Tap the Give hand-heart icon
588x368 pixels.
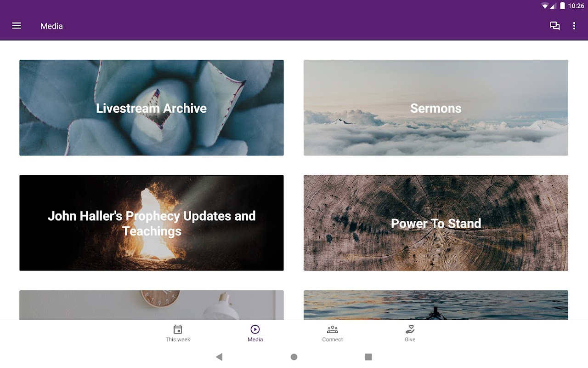coord(410,329)
